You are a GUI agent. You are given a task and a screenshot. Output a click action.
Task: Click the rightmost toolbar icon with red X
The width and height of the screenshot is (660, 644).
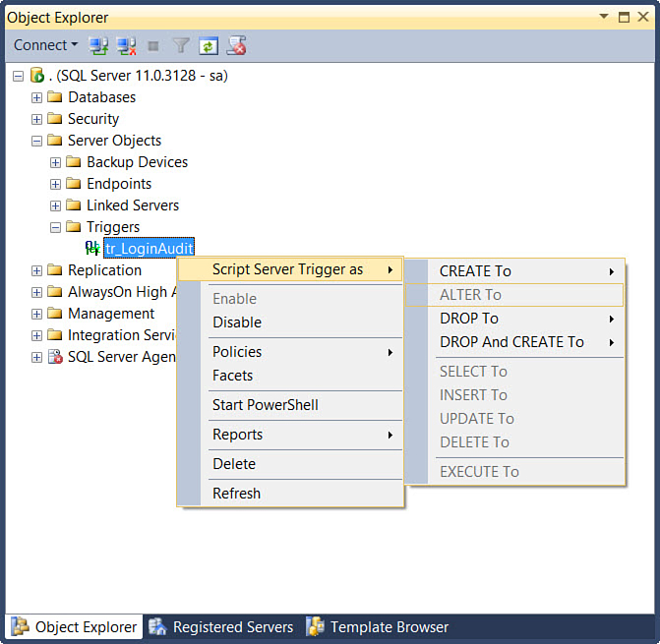pyautogui.click(x=236, y=45)
